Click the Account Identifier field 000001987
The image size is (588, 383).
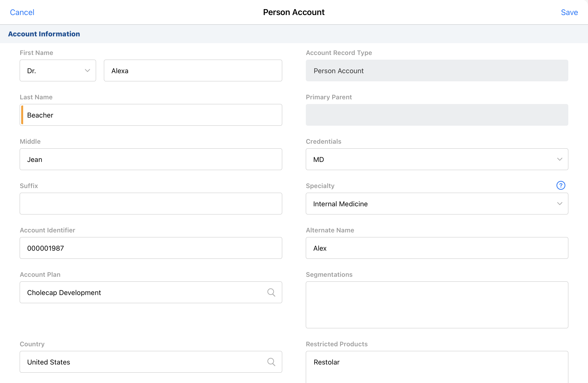(151, 248)
